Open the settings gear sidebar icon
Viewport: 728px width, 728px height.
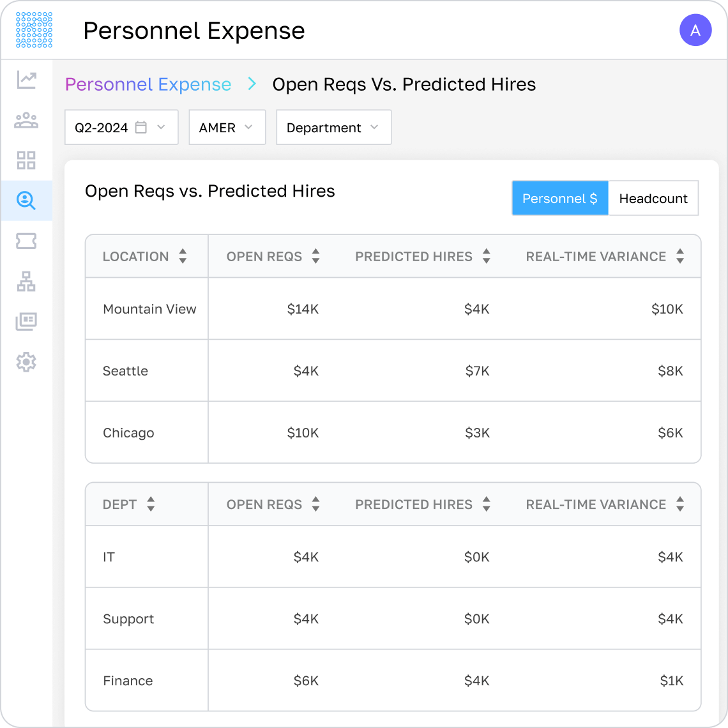(26, 361)
